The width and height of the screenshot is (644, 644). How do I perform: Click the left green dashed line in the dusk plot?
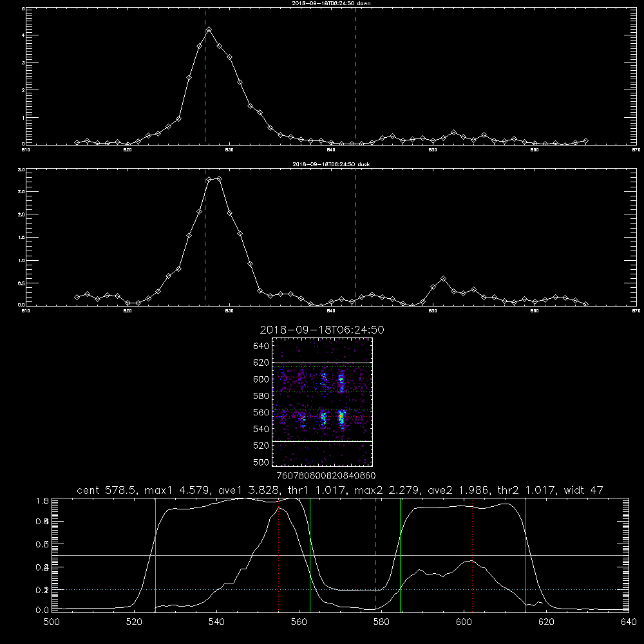205,237
